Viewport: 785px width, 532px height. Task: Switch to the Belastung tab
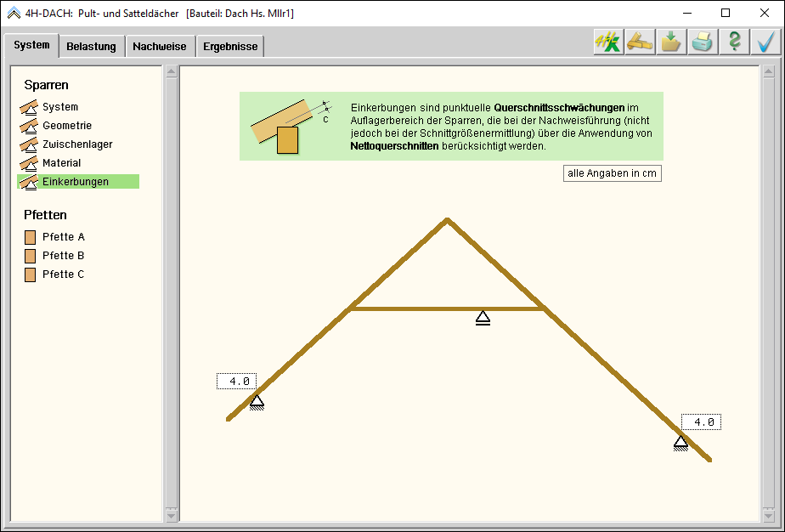tap(91, 47)
